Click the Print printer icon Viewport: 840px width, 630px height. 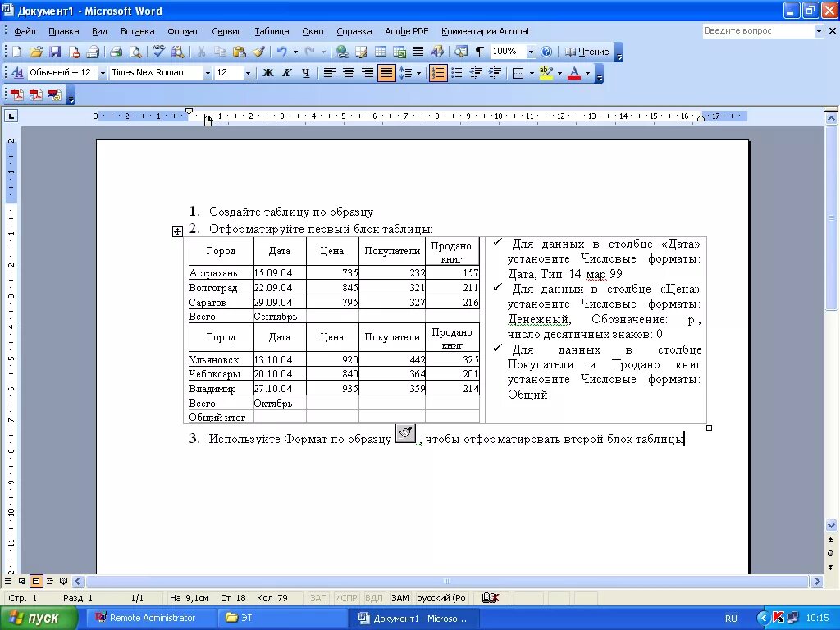pos(116,52)
